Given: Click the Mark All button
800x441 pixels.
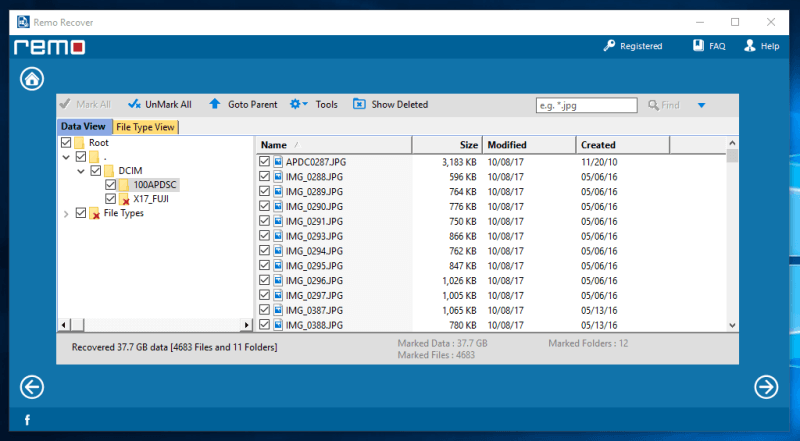Looking at the screenshot, I should point(85,104).
